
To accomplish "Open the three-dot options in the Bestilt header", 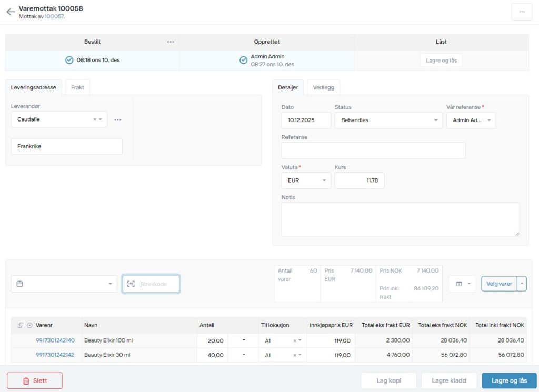I will (171, 42).
